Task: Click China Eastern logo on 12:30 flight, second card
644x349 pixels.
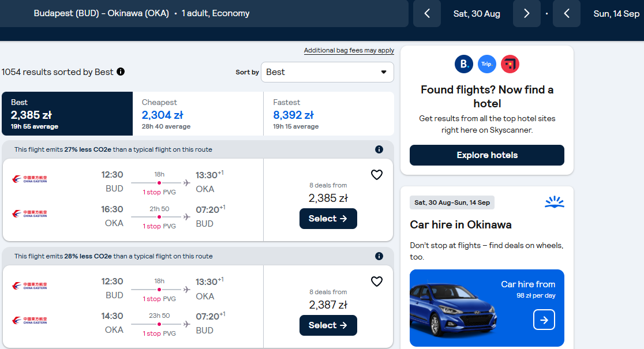Action: [29, 286]
